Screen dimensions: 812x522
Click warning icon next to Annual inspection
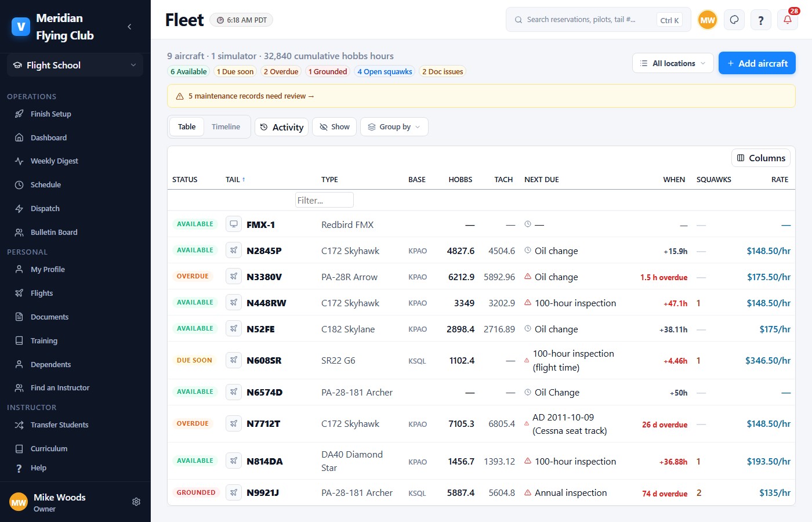[x=528, y=492]
